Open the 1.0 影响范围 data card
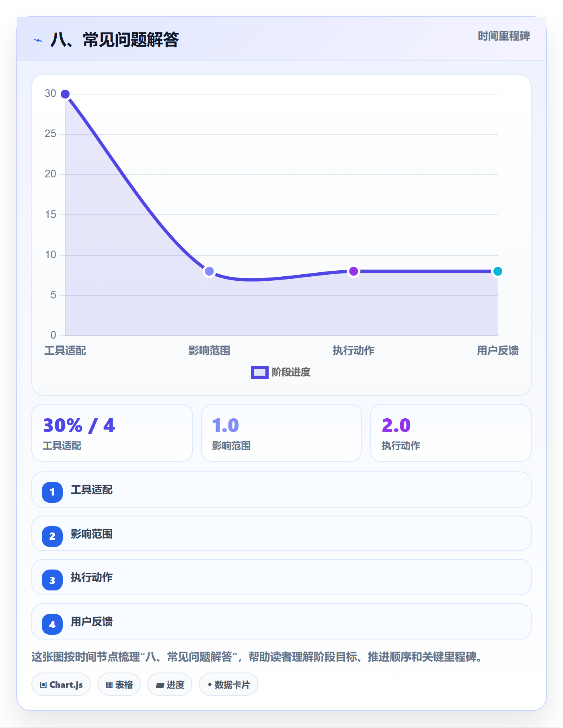 [281, 433]
